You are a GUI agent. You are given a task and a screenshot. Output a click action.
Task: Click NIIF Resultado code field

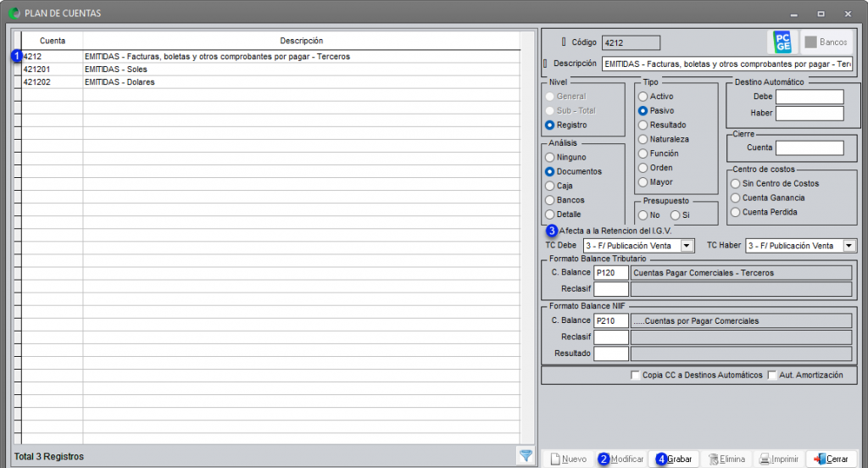(610, 354)
